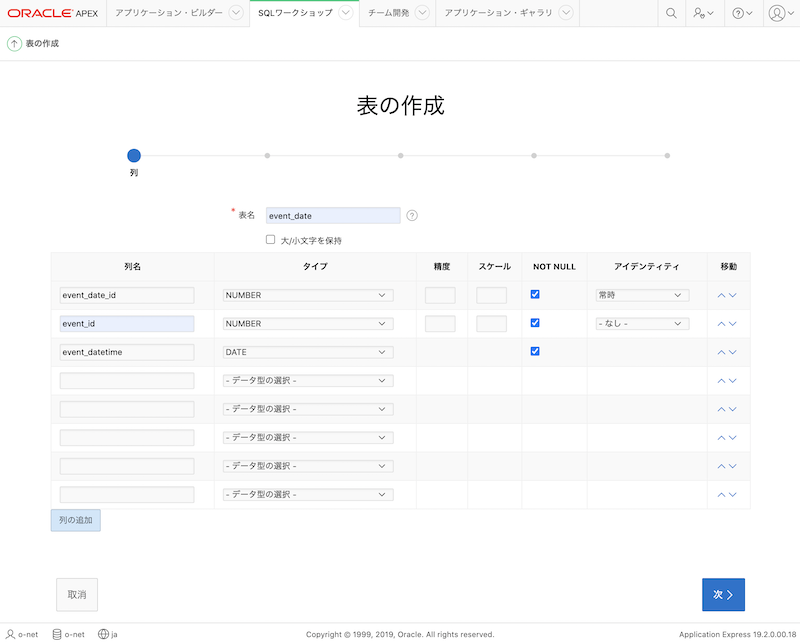The image size is (800, 642).
Task: Open identity dropdown showing なし
Action: coord(642,324)
